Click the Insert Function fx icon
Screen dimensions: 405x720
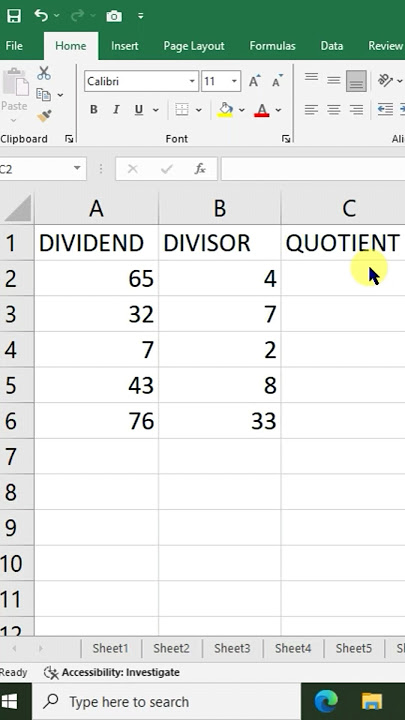pyautogui.click(x=200, y=169)
